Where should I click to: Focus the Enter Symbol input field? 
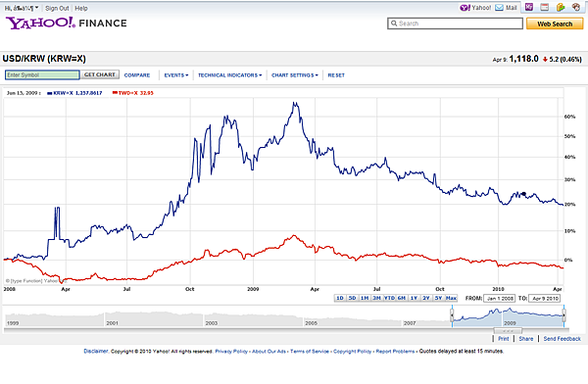(x=42, y=75)
